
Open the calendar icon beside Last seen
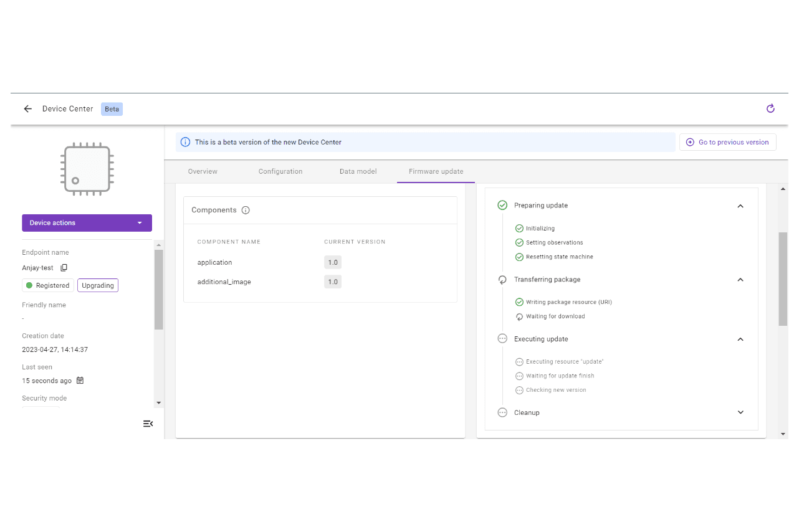[x=80, y=381]
